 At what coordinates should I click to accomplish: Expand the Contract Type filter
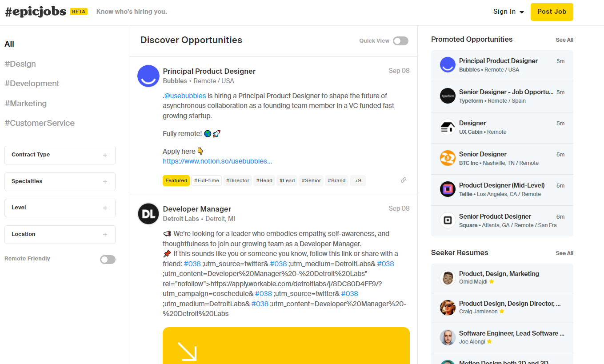60,155
